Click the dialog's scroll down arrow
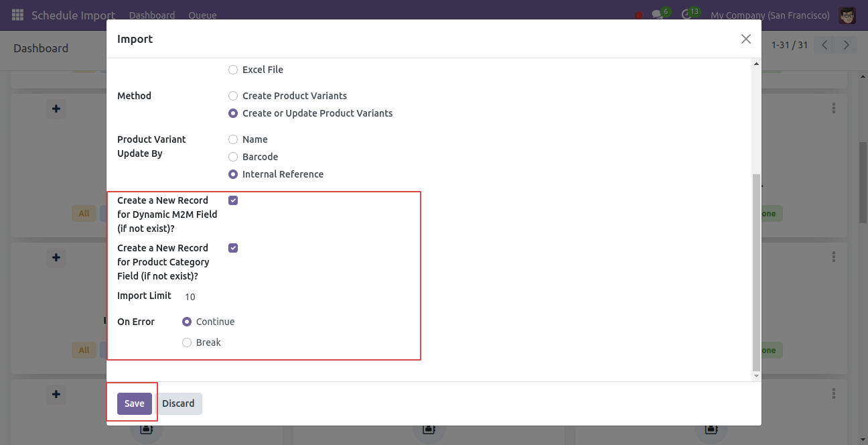 757,376
